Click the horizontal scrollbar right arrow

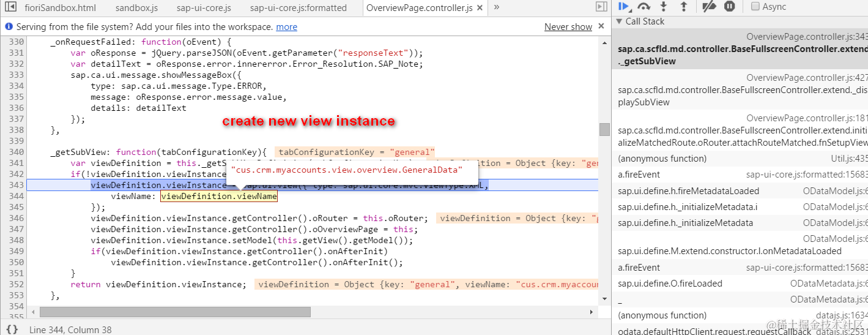click(x=593, y=312)
